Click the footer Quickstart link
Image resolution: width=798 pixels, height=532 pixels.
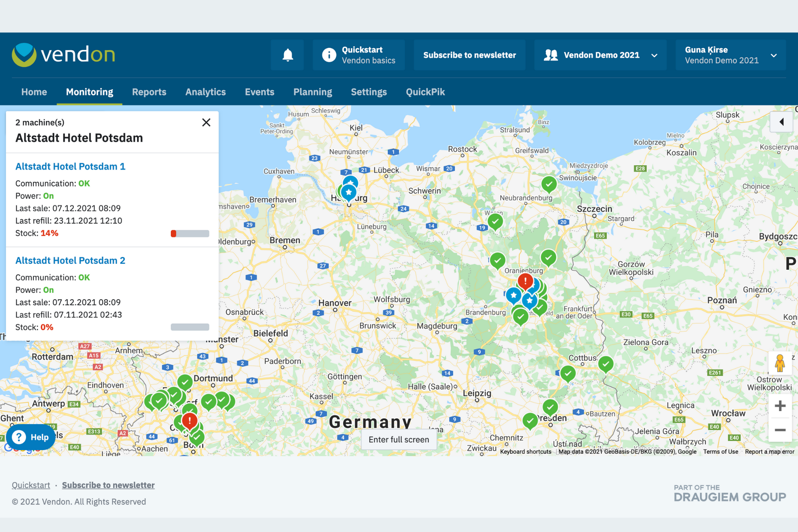(x=31, y=485)
